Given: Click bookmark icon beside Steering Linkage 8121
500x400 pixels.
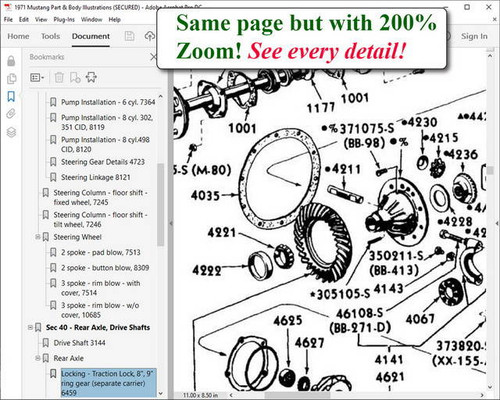Looking at the screenshot, I should (x=53, y=177).
